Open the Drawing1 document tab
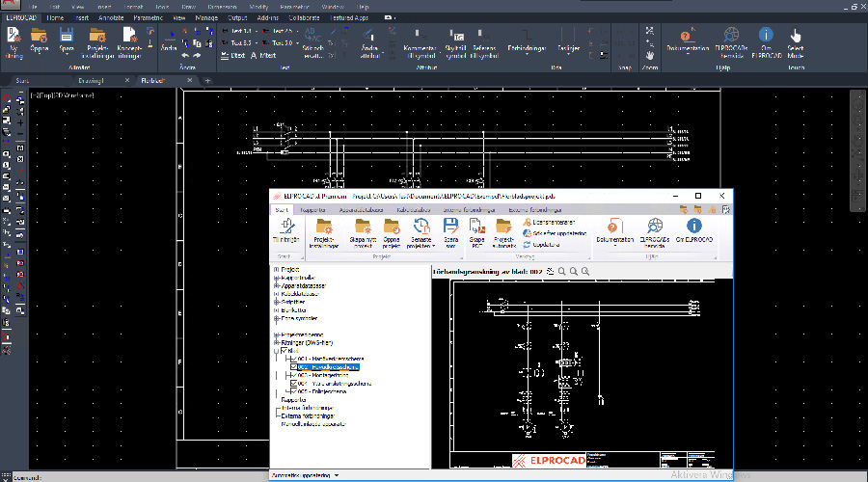 click(x=92, y=81)
